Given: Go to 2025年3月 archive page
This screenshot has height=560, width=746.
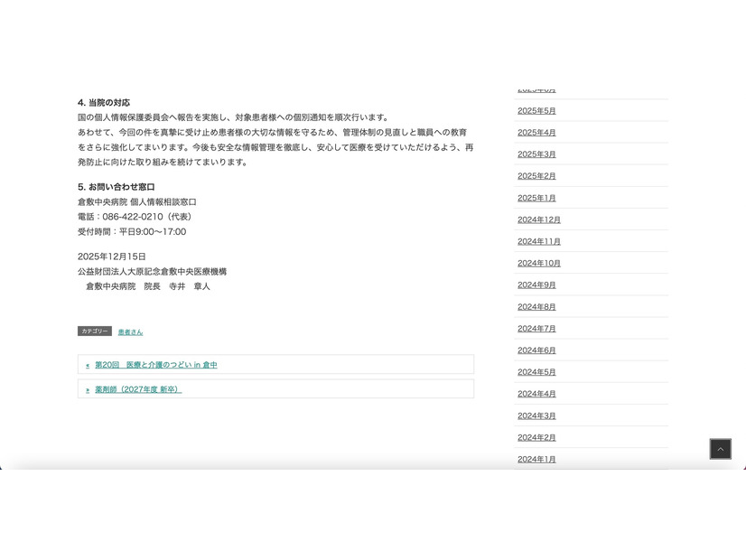Looking at the screenshot, I should (x=536, y=154).
